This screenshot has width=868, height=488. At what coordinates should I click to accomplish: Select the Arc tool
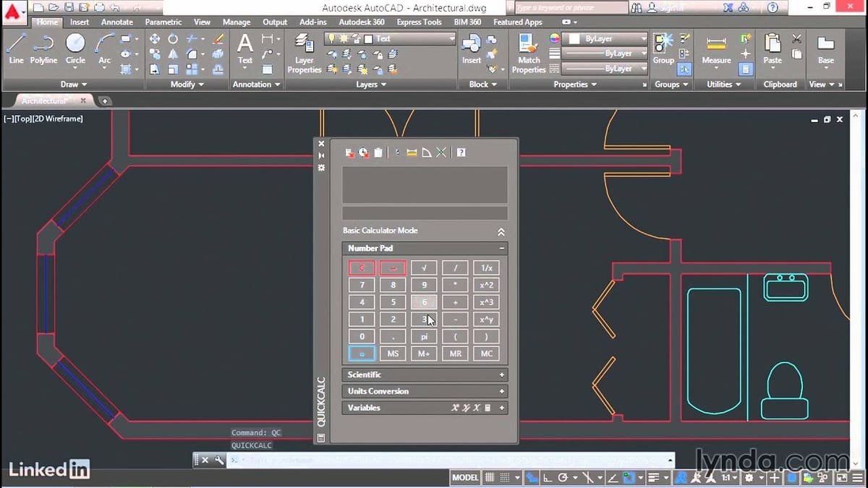point(105,48)
